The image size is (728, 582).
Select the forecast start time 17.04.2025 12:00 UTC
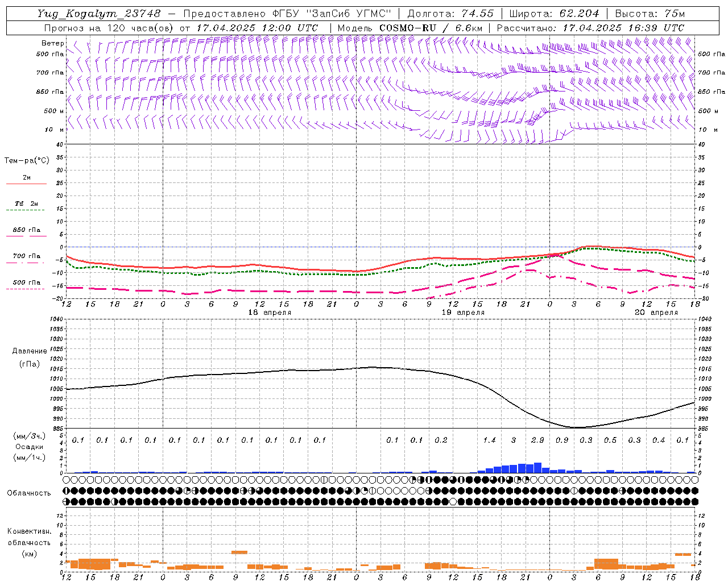[x=257, y=28]
